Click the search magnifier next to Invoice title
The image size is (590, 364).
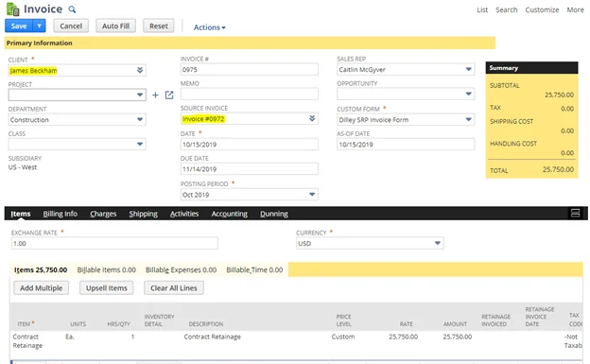pyautogui.click(x=72, y=9)
